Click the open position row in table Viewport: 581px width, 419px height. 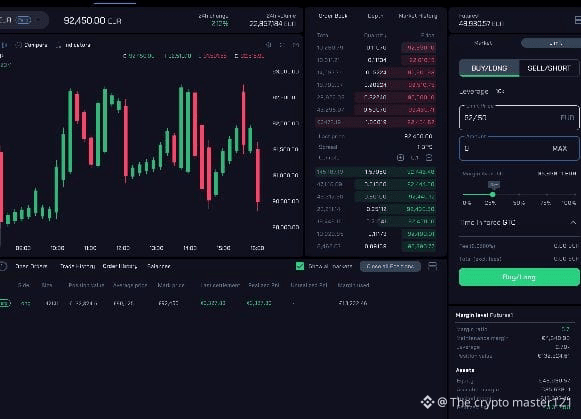tap(185, 303)
